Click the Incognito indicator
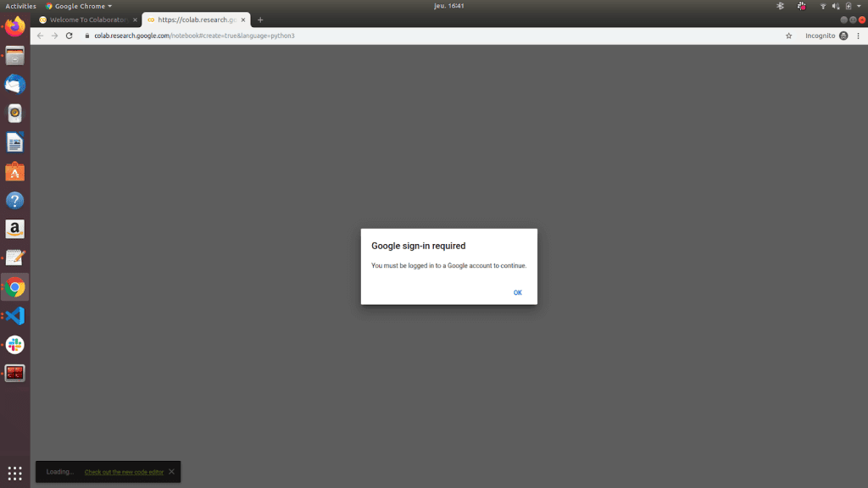 tap(826, 36)
